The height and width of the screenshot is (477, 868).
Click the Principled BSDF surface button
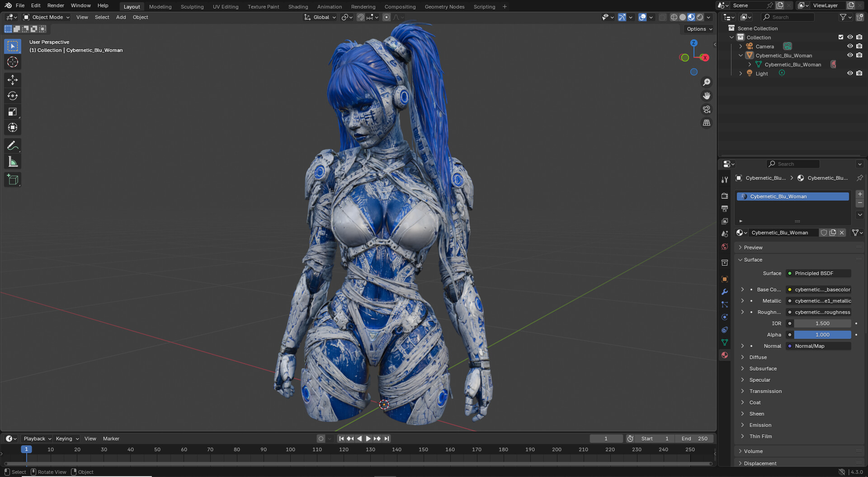[x=818, y=273]
